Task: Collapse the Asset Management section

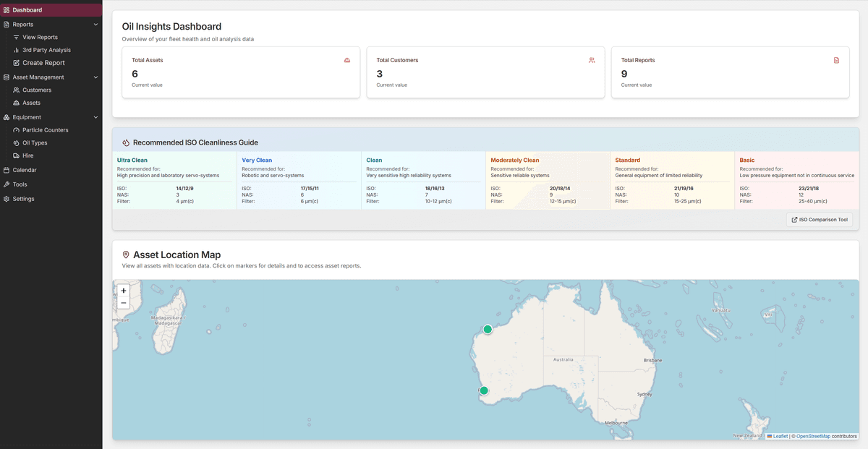Action: tap(95, 77)
